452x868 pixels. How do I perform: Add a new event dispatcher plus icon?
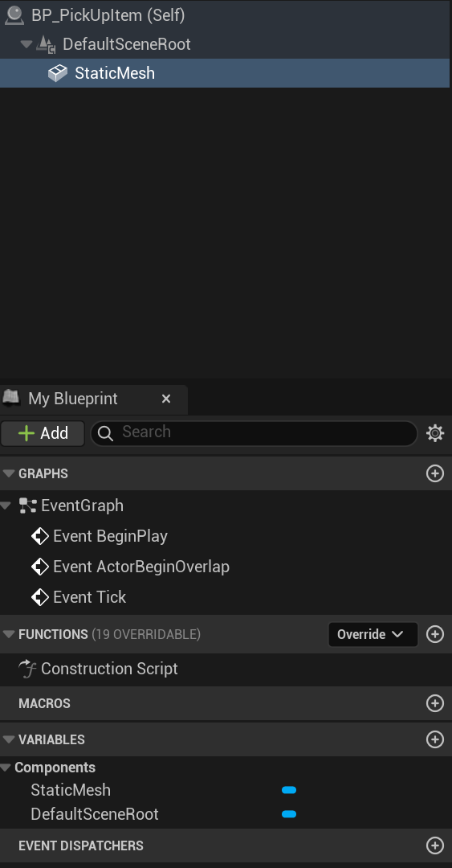click(435, 845)
